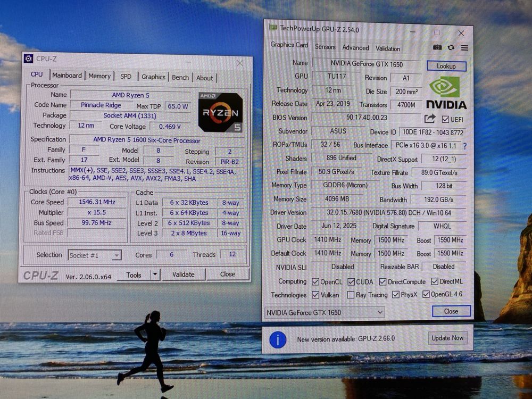The height and width of the screenshot is (399, 532).
Task: Toggle the CUDA checkbox
Action: pos(351,281)
